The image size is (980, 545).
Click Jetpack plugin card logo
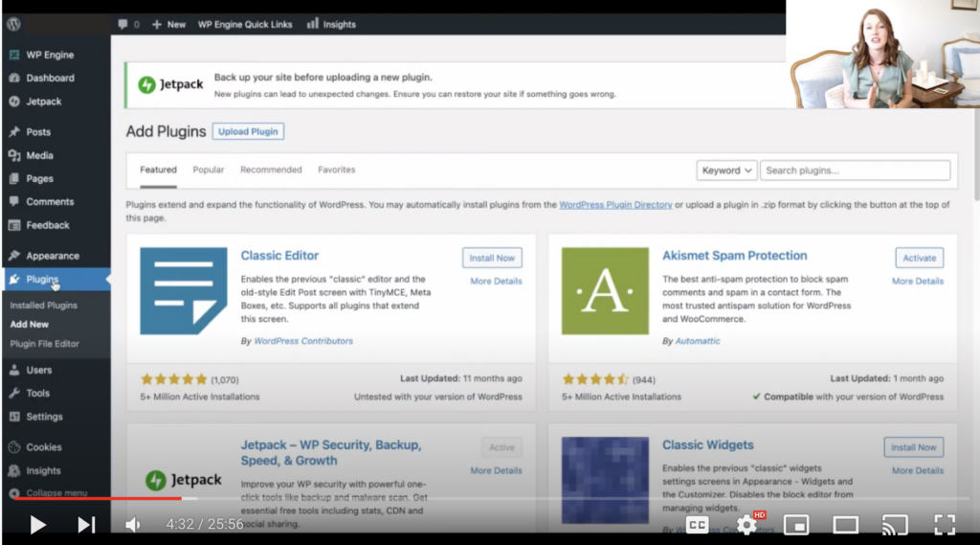tap(184, 480)
